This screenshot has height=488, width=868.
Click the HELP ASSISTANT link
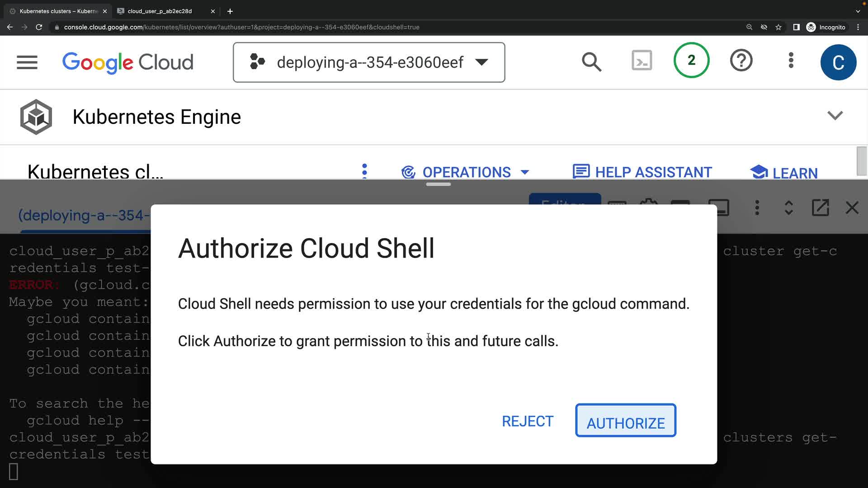coord(642,172)
